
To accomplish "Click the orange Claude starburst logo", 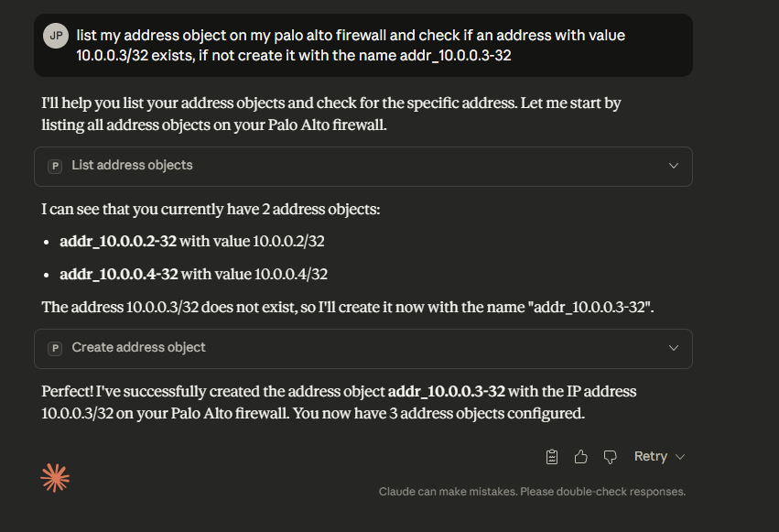I will point(55,477).
